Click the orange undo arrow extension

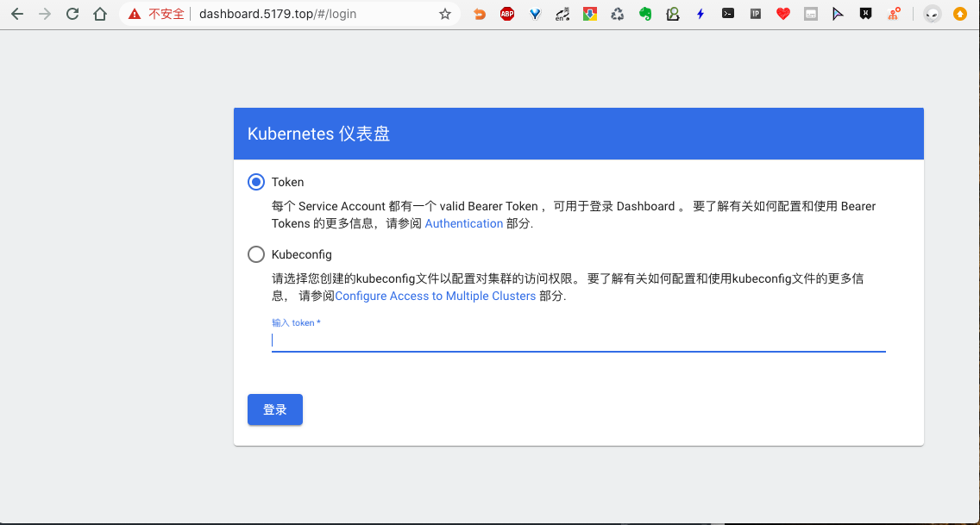pyautogui.click(x=480, y=14)
